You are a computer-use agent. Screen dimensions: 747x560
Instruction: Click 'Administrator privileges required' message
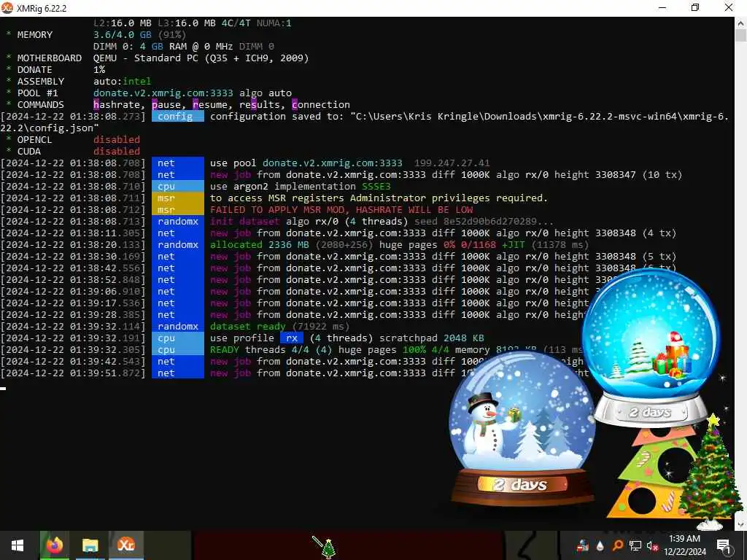point(449,198)
